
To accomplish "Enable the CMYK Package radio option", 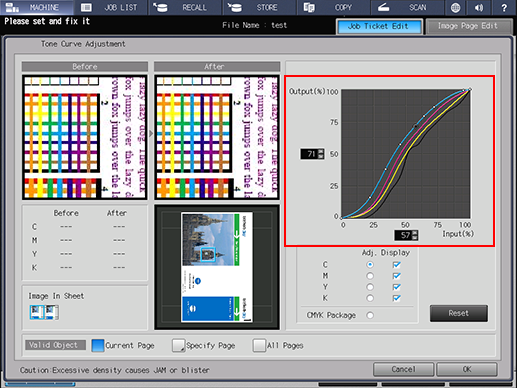I will point(370,315).
